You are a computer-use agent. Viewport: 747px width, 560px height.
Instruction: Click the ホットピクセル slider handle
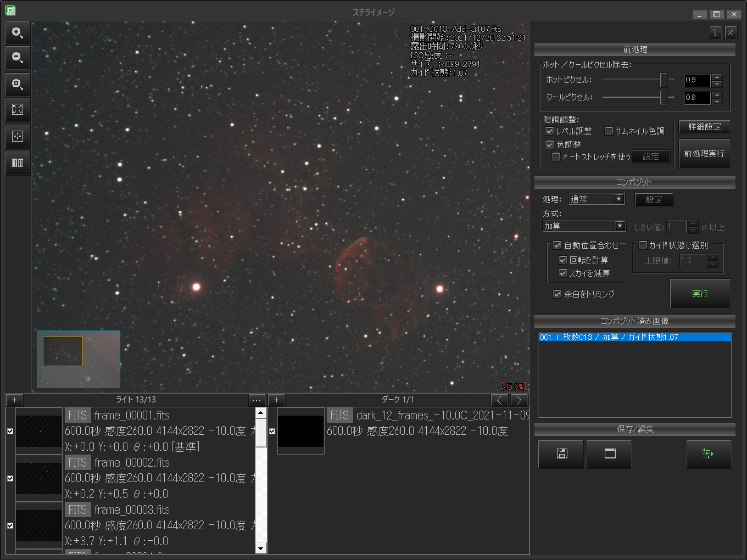tap(664, 80)
